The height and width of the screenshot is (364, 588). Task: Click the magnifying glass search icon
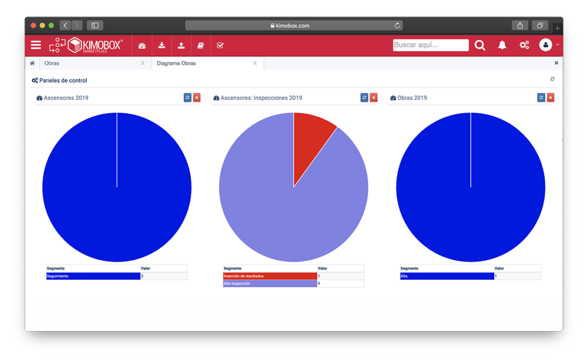tap(480, 45)
